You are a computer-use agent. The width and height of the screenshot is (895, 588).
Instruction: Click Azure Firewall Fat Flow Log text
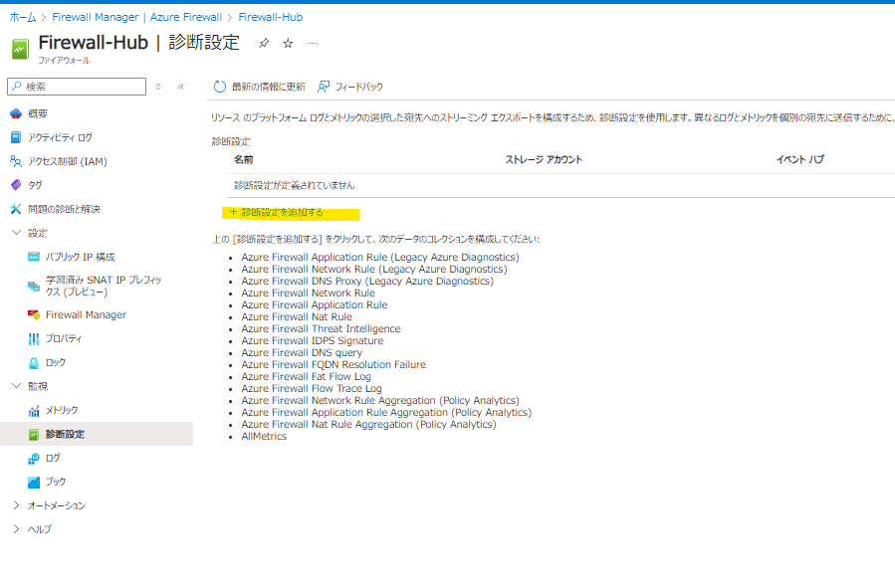(x=306, y=377)
